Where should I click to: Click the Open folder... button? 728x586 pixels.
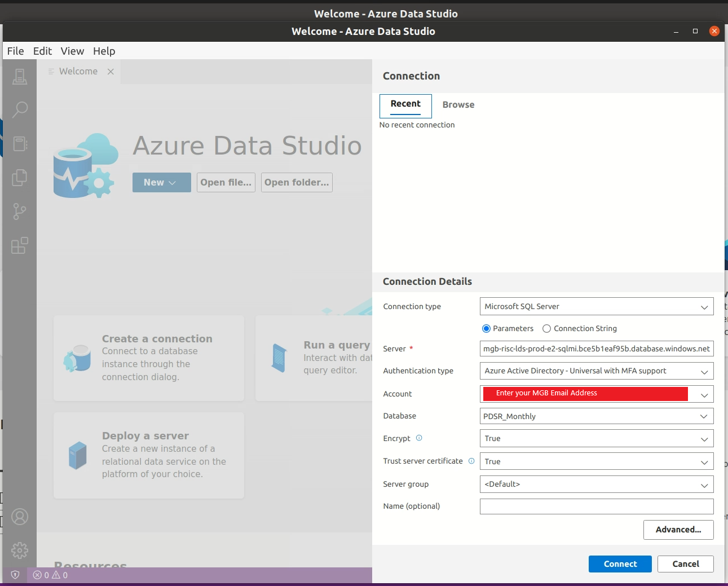point(297,182)
